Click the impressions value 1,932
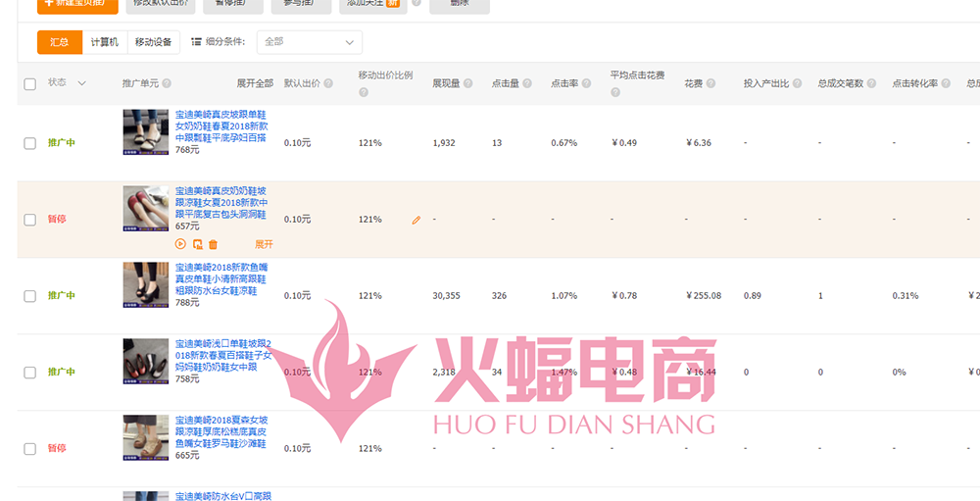 coord(444,143)
